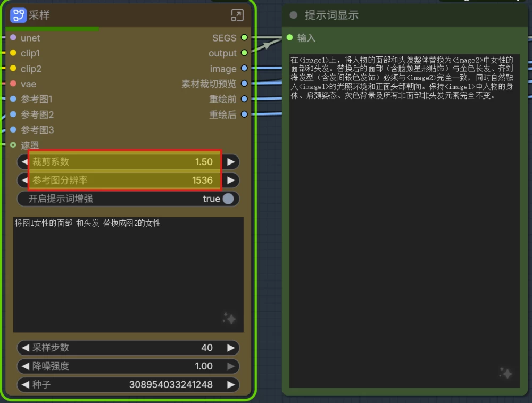This screenshot has width=532, height=403.
Task: Click the 降噪强度 value field 1.00
Action: click(204, 366)
